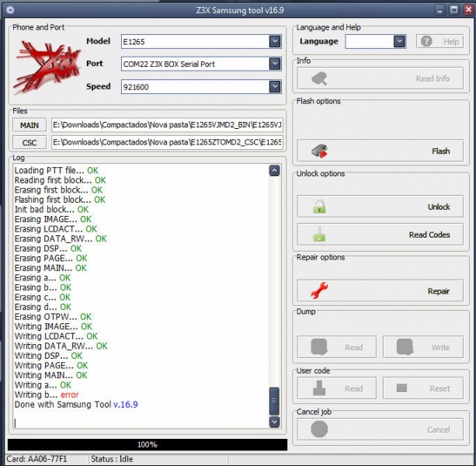Click the User code Read icon
This screenshot has height=466, width=476.
(319, 388)
